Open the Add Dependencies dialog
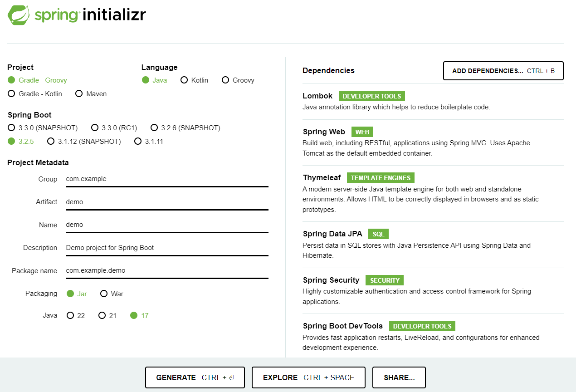This screenshot has width=576, height=392. tap(503, 71)
